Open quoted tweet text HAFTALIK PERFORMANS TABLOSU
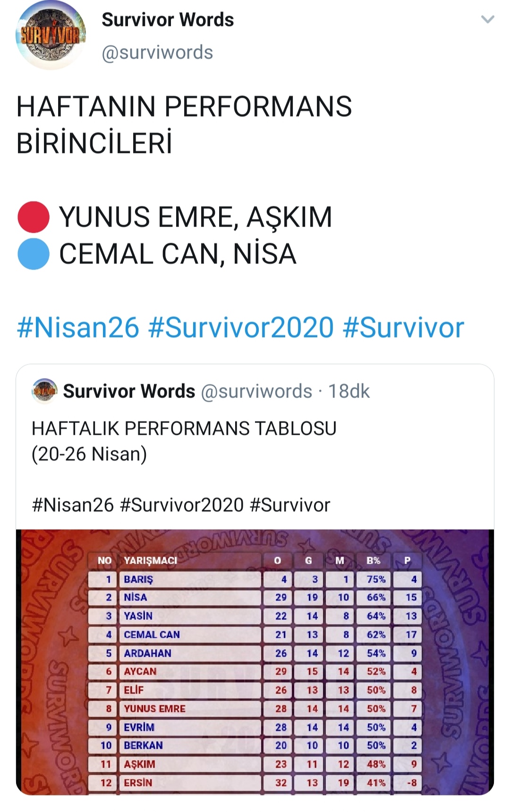This screenshot has height=812, width=510. [x=184, y=429]
